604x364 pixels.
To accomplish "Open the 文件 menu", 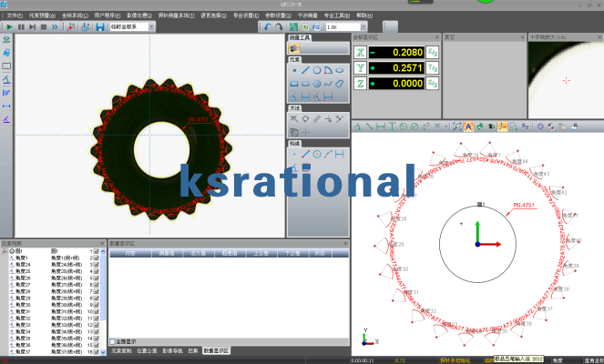I will (x=15, y=15).
